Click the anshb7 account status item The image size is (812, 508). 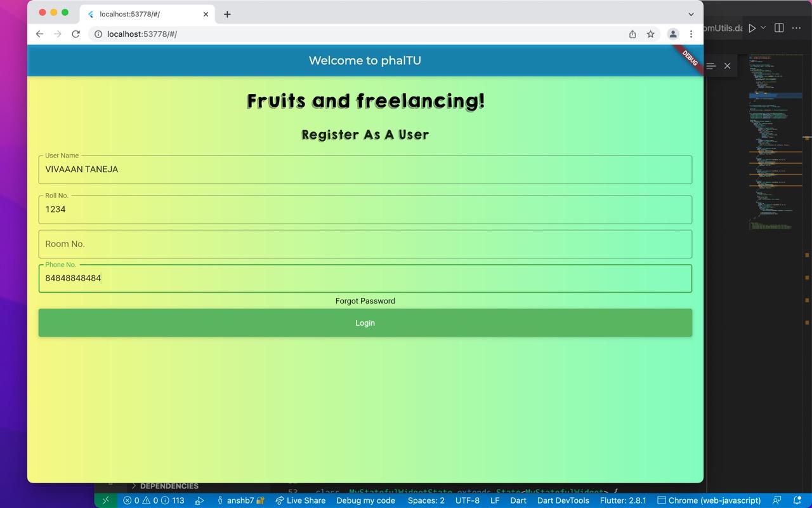click(240, 500)
